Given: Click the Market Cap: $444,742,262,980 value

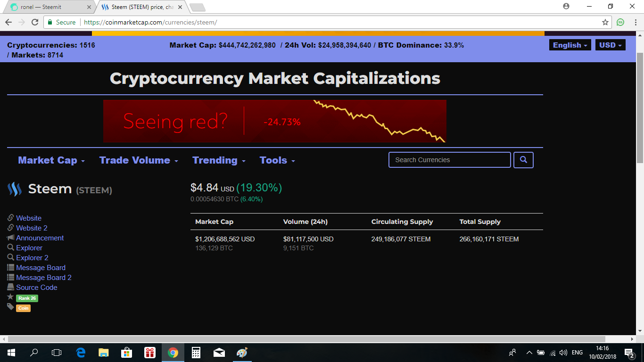Looking at the screenshot, I should (x=223, y=45).
